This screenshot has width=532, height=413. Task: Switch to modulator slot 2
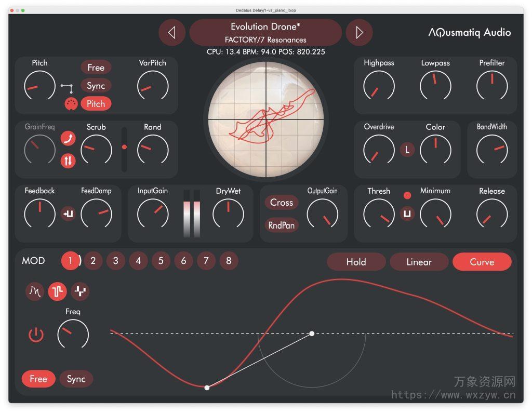(94, 261)
